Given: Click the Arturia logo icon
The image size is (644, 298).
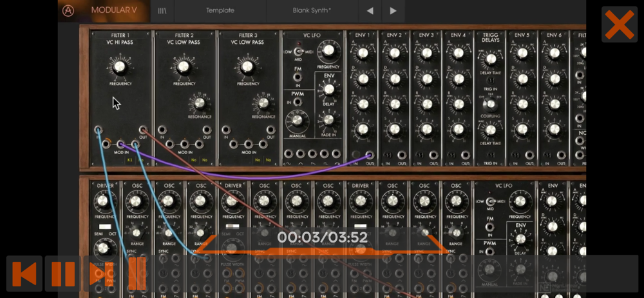Looking at the screenshot, I should click(68, 11).
